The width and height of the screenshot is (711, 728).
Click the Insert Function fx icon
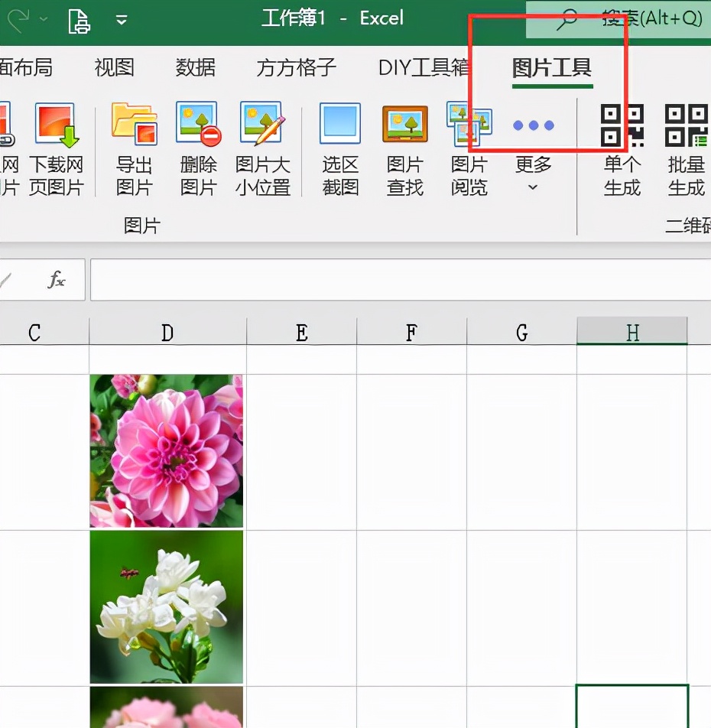tap(57, 280)
